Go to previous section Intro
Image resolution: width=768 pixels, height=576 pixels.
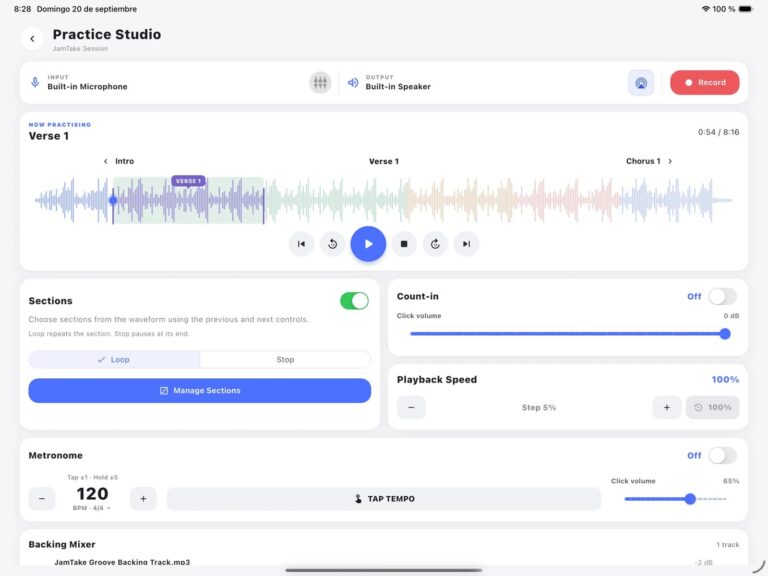point(119,161)
